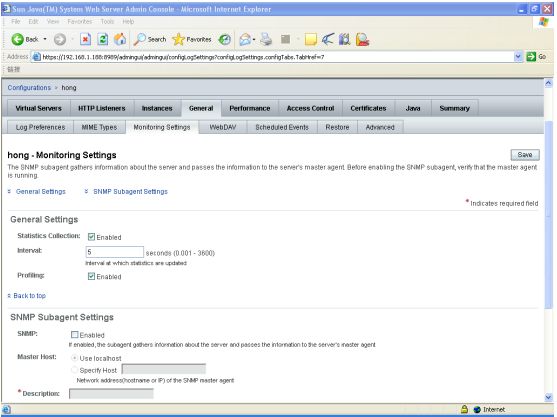
Task: Click the Home icon in toolbar
Action: tap(120, 39)
